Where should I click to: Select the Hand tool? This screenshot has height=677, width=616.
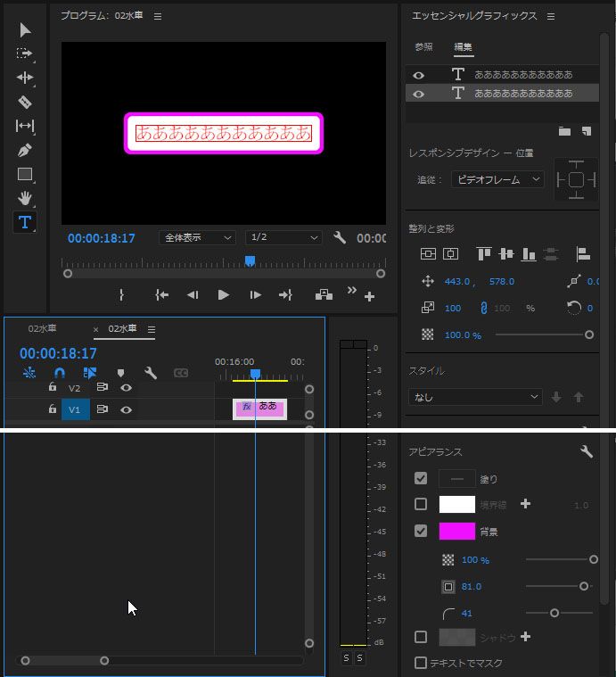click(x=25, y=198)
